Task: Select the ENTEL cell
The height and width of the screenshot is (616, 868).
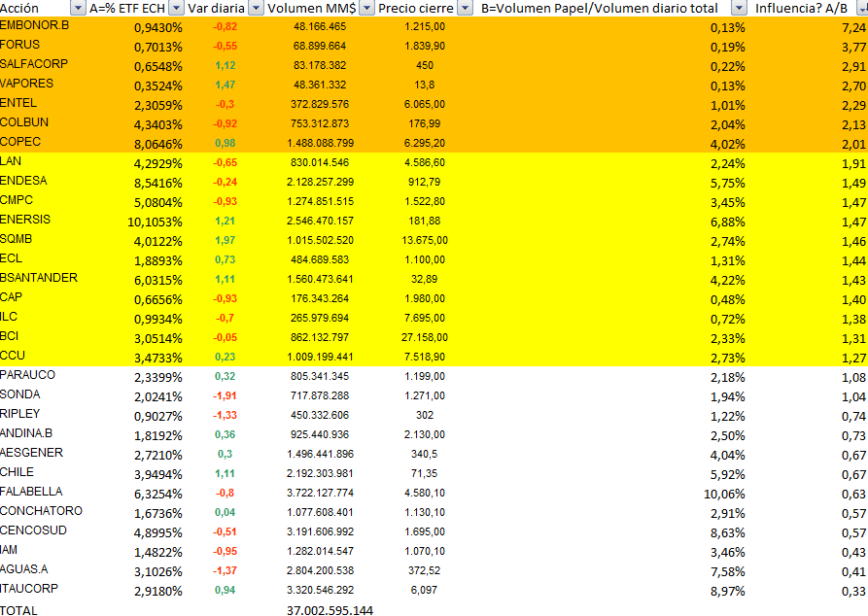Action: pyautogui.click(x=18, y=103)
